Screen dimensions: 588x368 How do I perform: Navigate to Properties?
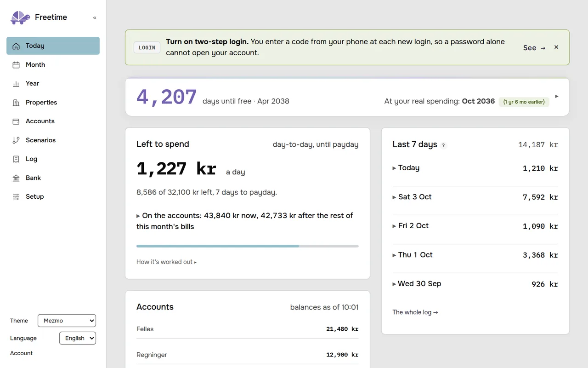[53, 103]
